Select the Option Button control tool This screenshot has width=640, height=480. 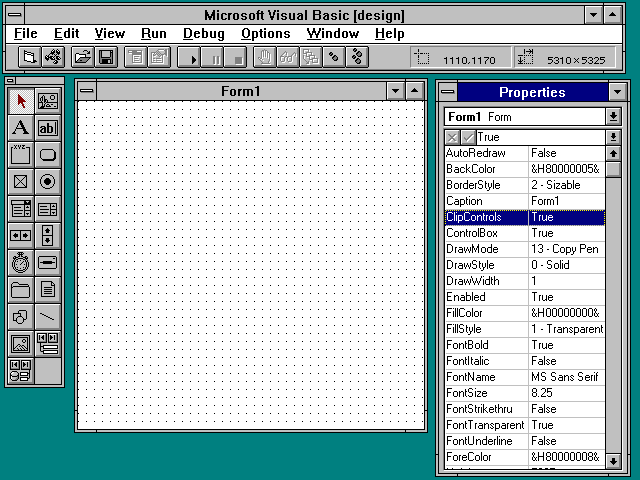coord(47,182)
